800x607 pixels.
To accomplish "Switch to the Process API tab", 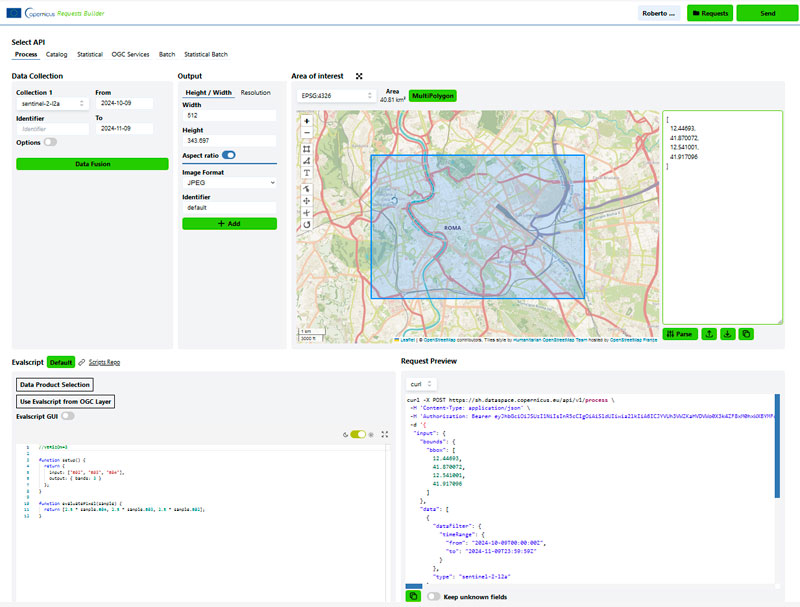I will [26, 55].
